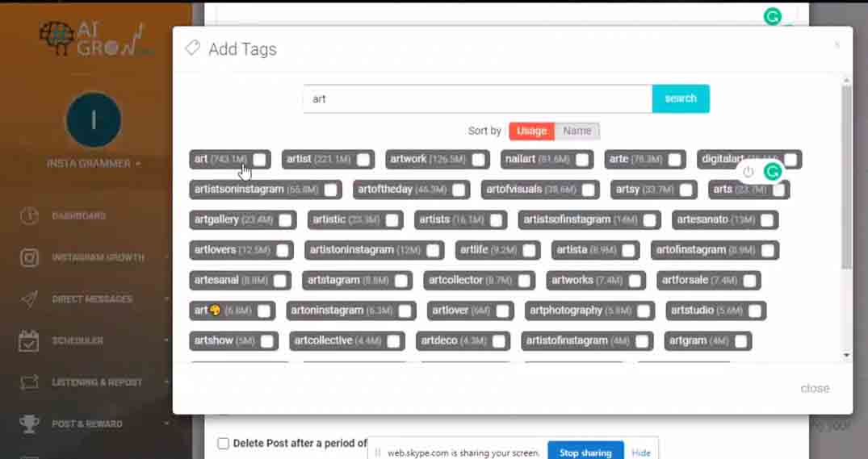Click the tag search input field

[x=476, y=98]
